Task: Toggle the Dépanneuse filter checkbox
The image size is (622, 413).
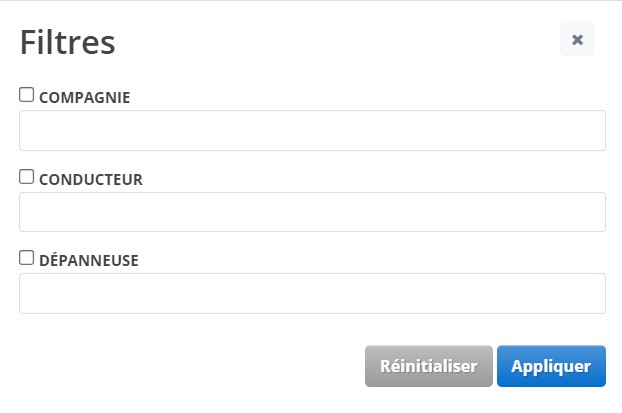Action: pos(27,258)
